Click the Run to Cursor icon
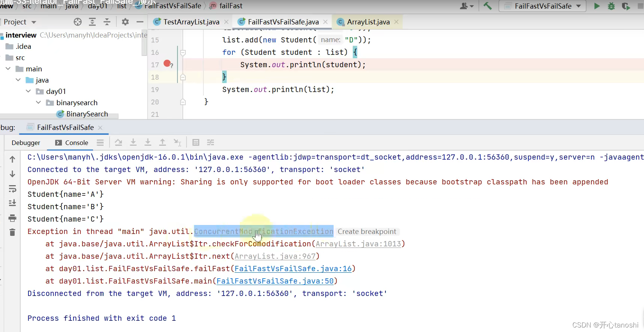The height and width of the screenshot is (332, 644). 178,142
